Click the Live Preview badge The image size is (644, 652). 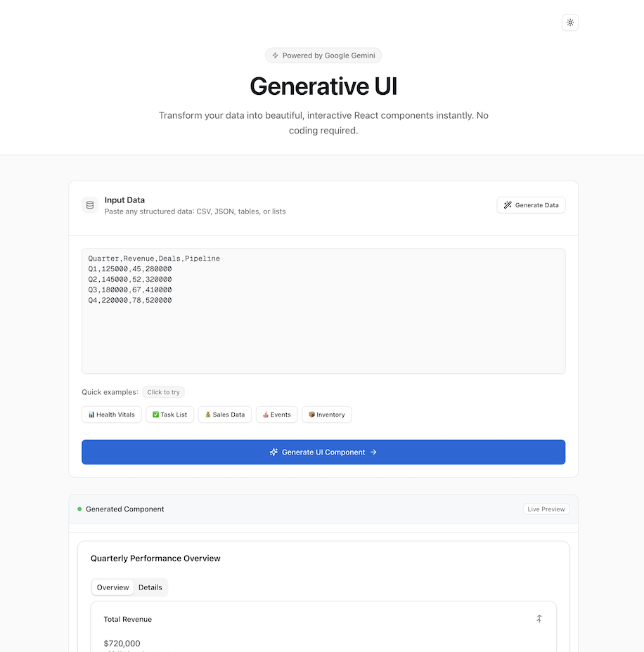point(546,509)
